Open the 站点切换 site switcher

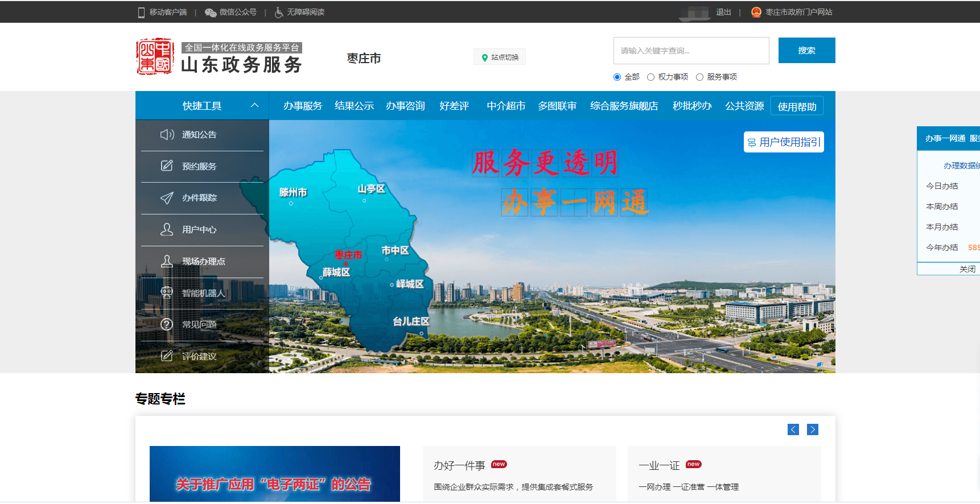(x=500, y=57)
